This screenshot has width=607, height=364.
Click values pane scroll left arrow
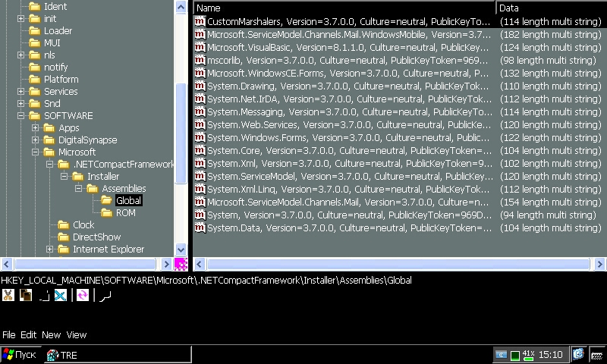[199, 264]
